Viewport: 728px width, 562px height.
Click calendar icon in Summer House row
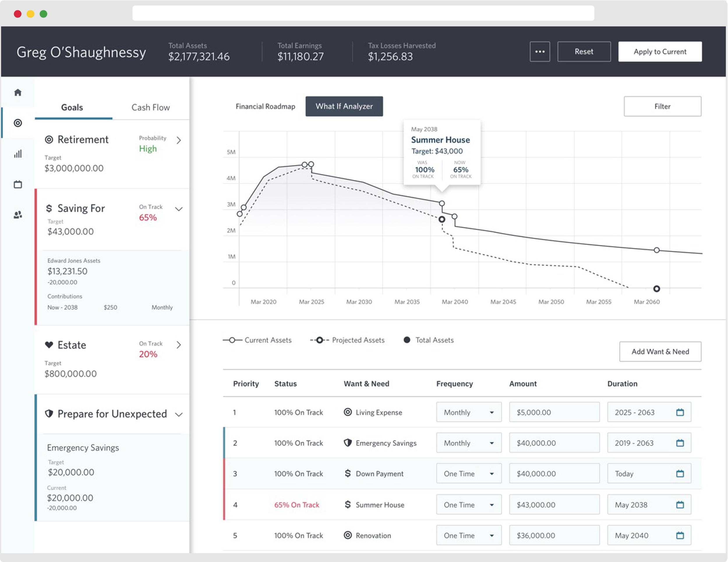680,505
